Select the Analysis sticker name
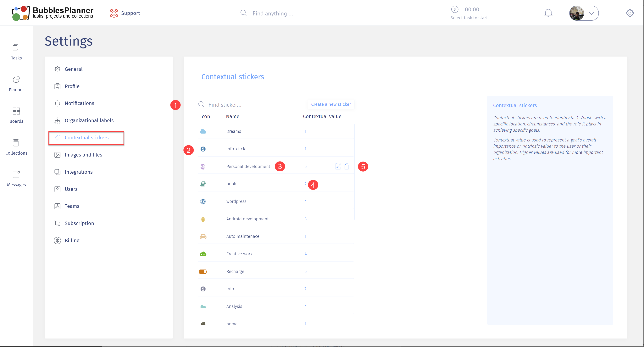This screenshot has width=644, height=347. [234, 306]
